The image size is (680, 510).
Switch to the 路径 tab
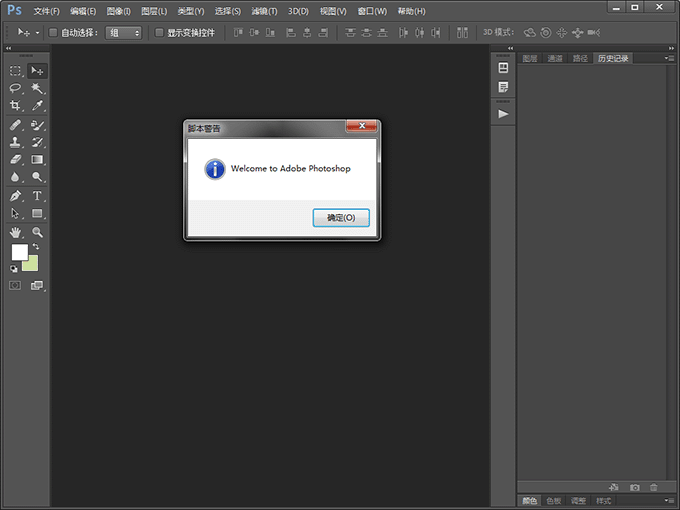click(x=580, y=59)
